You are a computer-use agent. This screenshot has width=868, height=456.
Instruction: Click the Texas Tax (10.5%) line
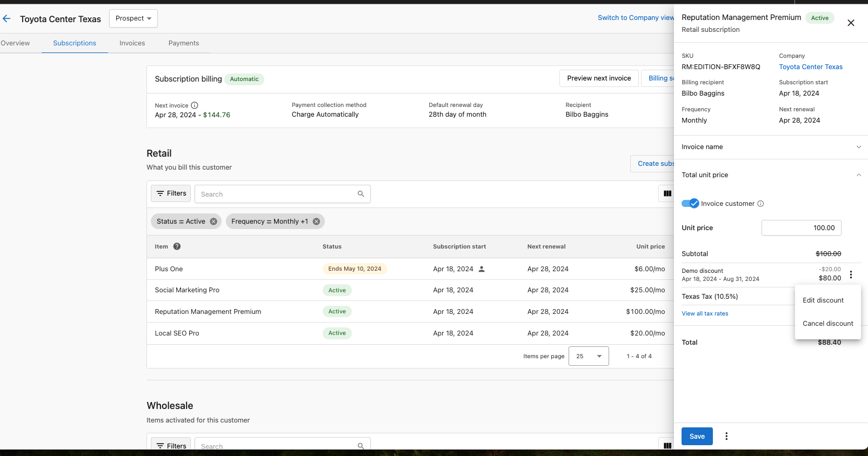(x=710, y=297)
